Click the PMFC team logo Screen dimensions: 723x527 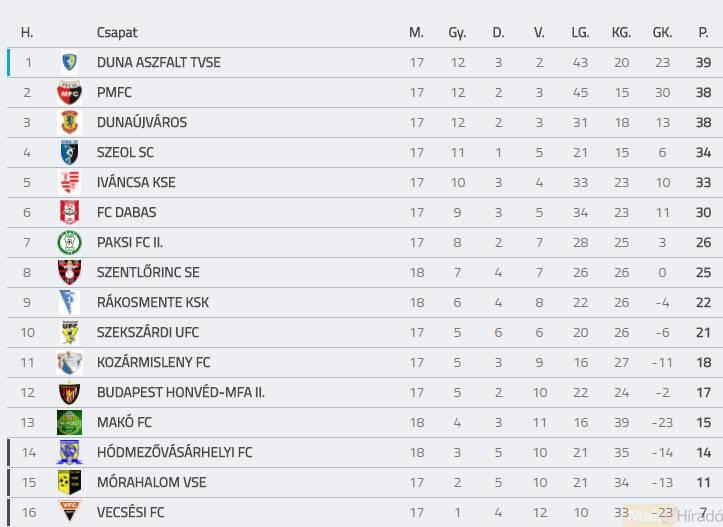(x=69, y=92)
